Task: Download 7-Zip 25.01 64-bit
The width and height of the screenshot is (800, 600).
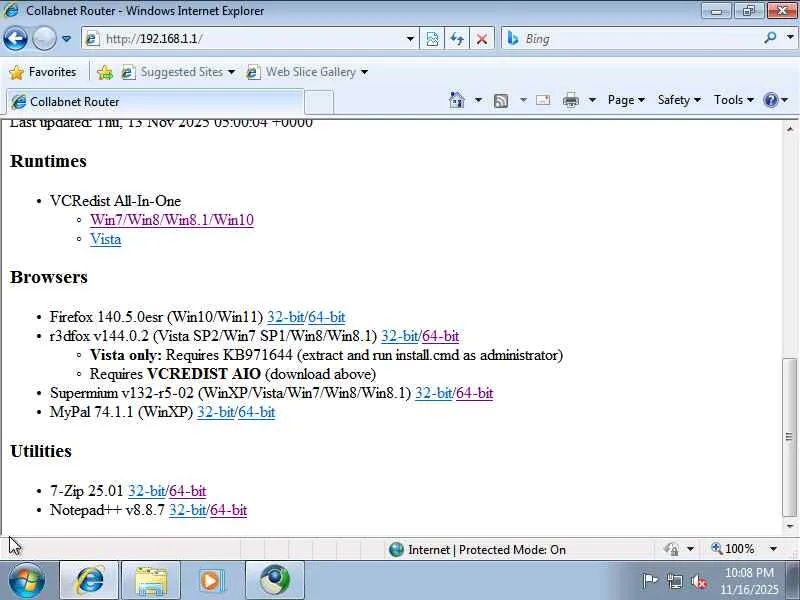Action: (187, 491)
